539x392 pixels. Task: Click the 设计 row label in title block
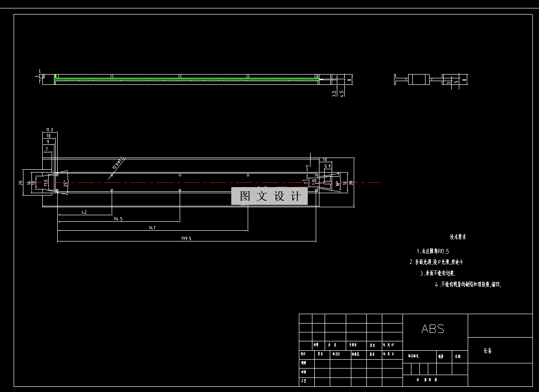point(303,354)
